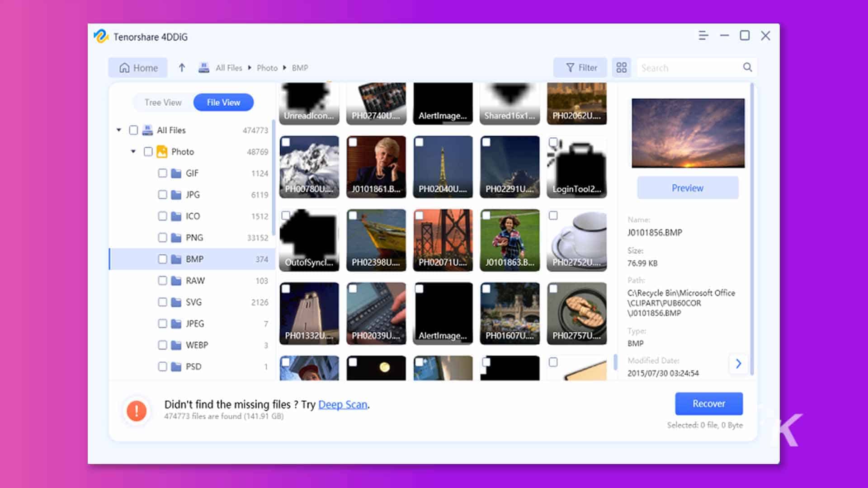Tick the PNG folder checkbox

click(163, 238)
